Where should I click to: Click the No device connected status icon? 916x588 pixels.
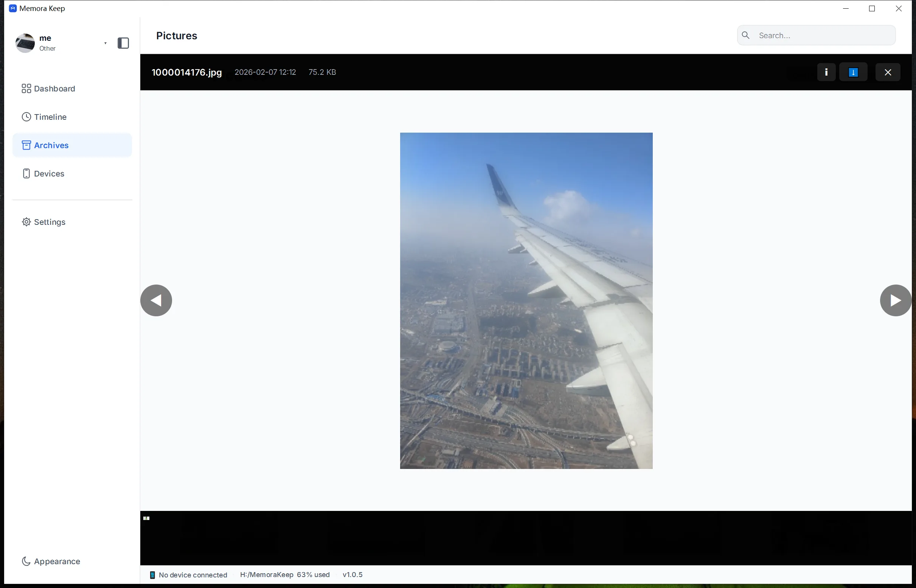point(152,575)
